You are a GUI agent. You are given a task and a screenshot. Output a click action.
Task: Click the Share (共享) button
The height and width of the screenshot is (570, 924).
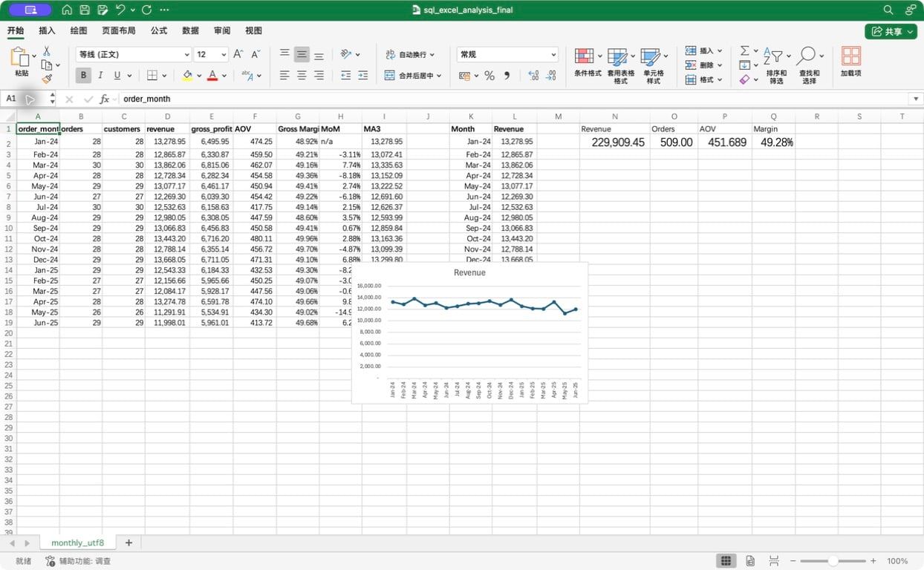point(891,31)
